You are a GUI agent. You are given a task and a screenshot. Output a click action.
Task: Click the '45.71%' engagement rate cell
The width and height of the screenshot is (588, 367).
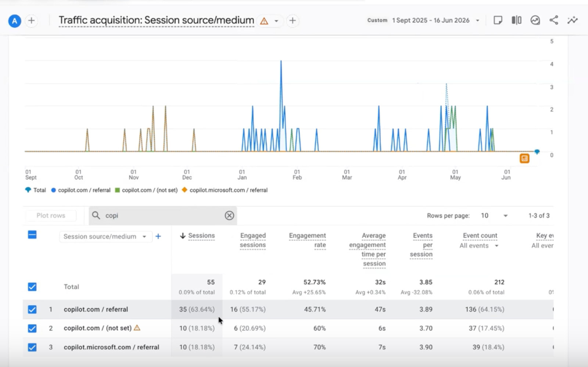(315, 309)
